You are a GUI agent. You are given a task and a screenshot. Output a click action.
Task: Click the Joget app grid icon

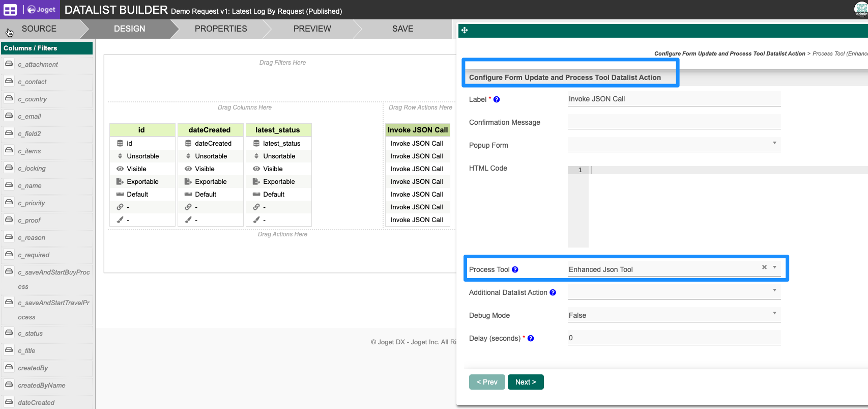(x=10, y=10)
